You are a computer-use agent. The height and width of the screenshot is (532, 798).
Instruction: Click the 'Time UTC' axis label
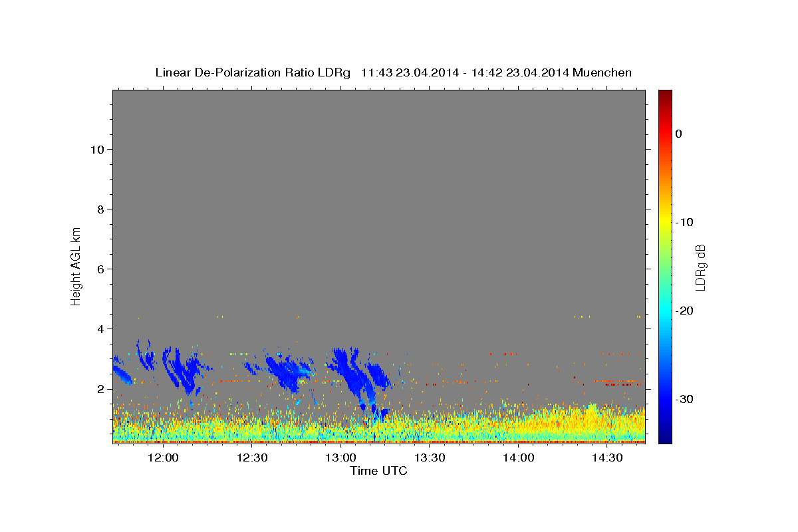(378, 471)
